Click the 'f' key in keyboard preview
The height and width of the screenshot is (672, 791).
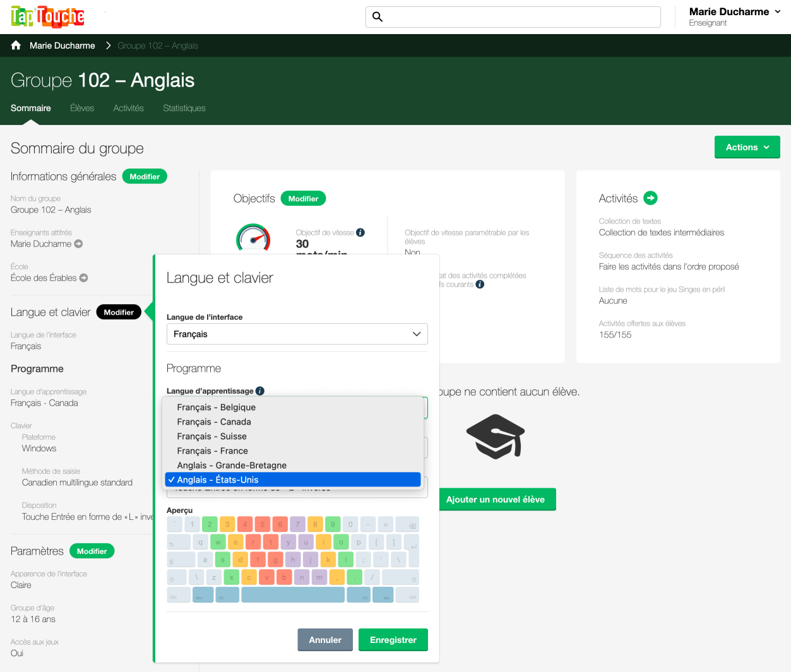(x=258, y=559)
